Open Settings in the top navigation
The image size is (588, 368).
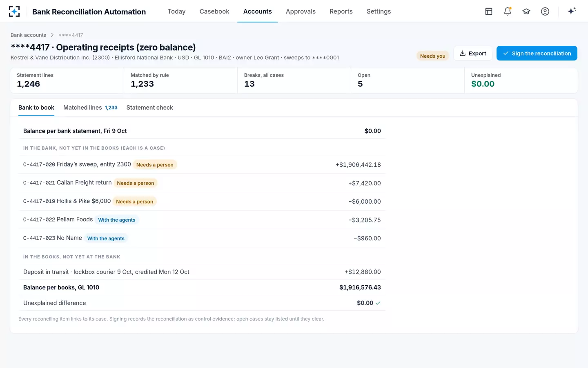pos(379,11)
